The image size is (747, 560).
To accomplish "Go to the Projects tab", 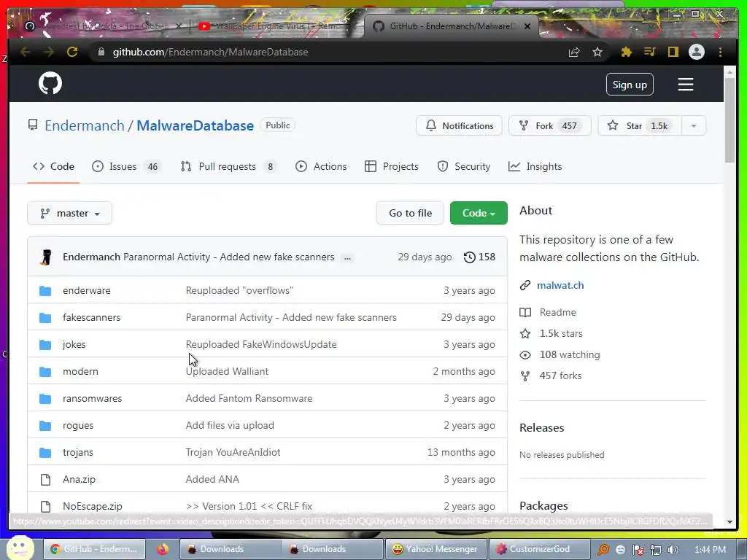I will (x=391, y=166).
